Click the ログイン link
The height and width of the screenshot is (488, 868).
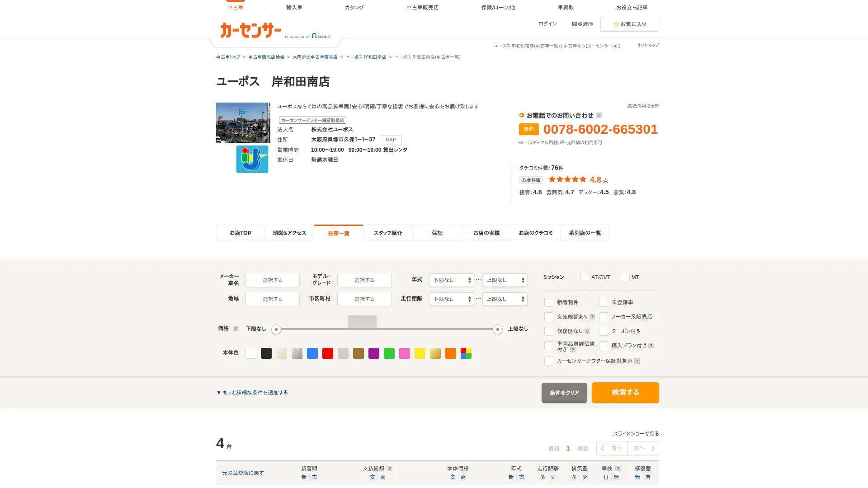pos(547,24)
